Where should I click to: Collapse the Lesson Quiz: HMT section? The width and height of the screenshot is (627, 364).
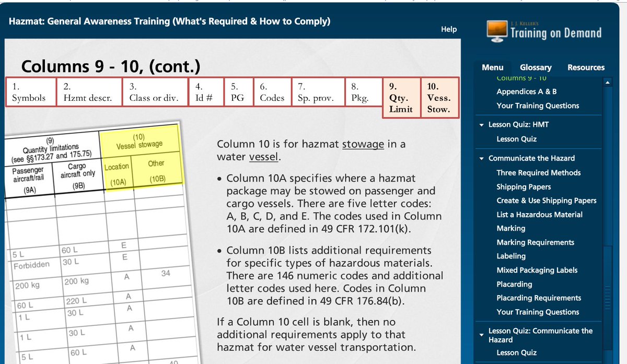(x=481, y=125)
